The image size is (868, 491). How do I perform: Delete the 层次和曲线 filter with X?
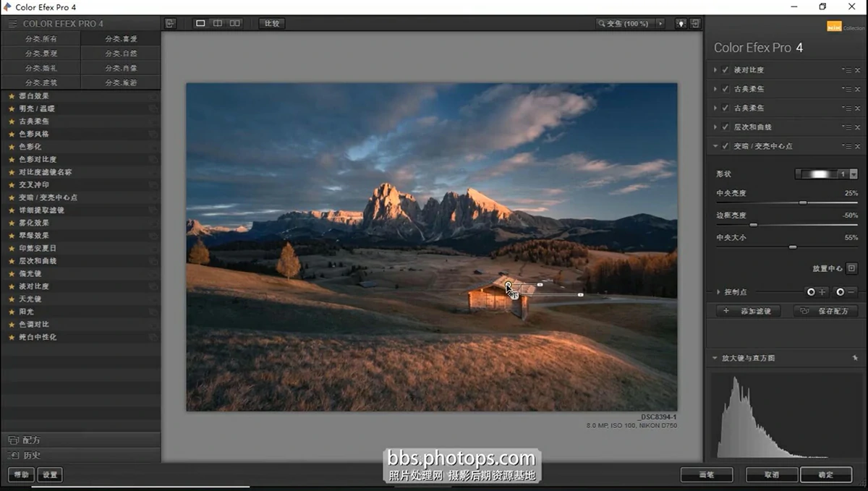click(857, 127)
